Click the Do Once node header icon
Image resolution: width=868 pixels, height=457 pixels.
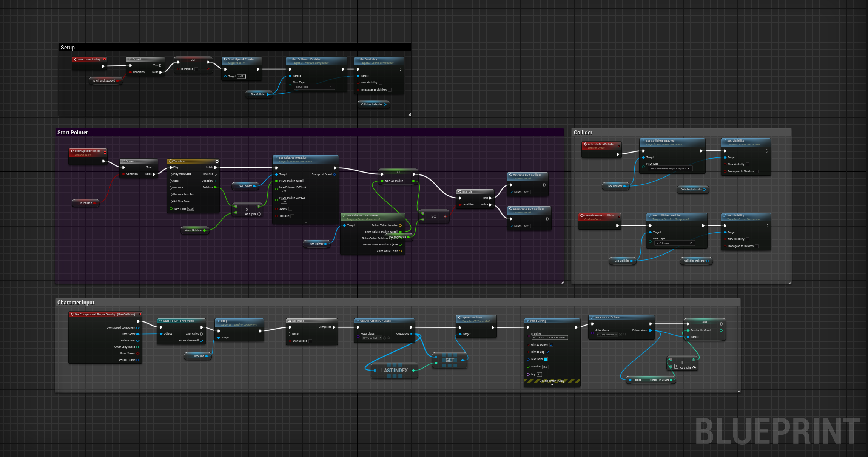click(289, 321)
